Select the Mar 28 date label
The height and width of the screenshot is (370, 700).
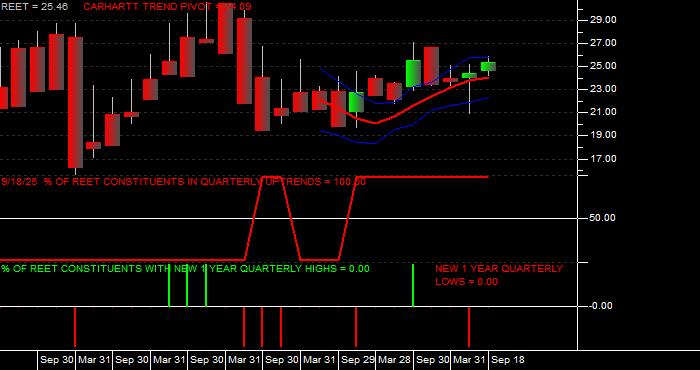(x=395, y=360)
